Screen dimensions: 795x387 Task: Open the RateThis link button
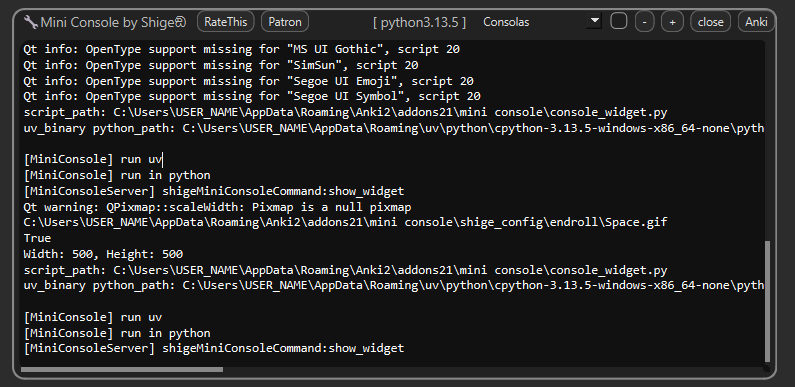tap(226, 22)
